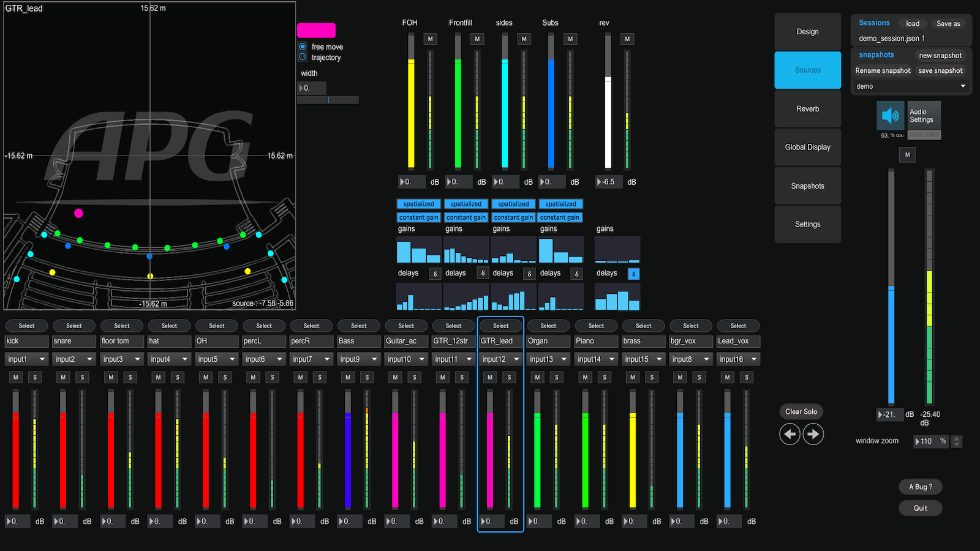The height and width of the screenshot is (551, 980).
Task: Mute the FOH output meter
Action: 430,39
